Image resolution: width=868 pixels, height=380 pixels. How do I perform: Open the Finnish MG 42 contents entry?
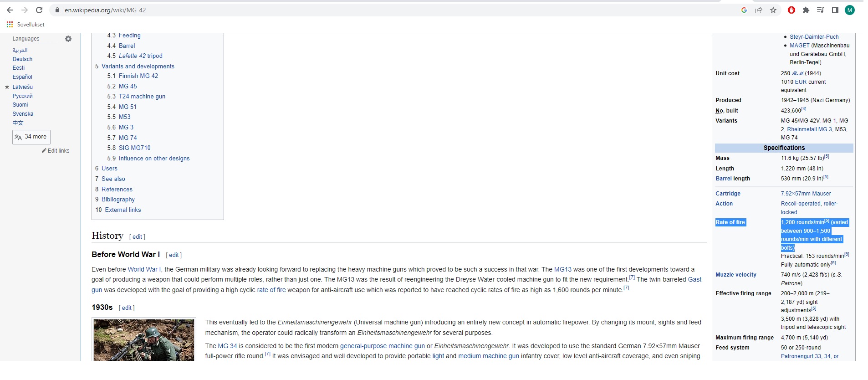point(138,76)
